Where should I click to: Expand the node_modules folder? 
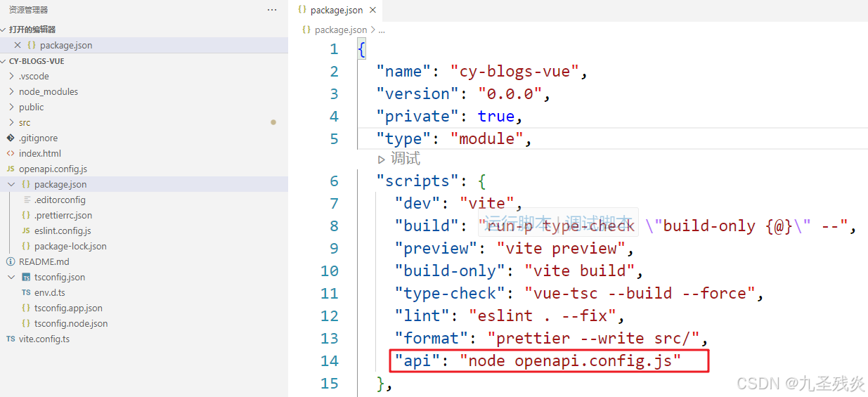11,91
